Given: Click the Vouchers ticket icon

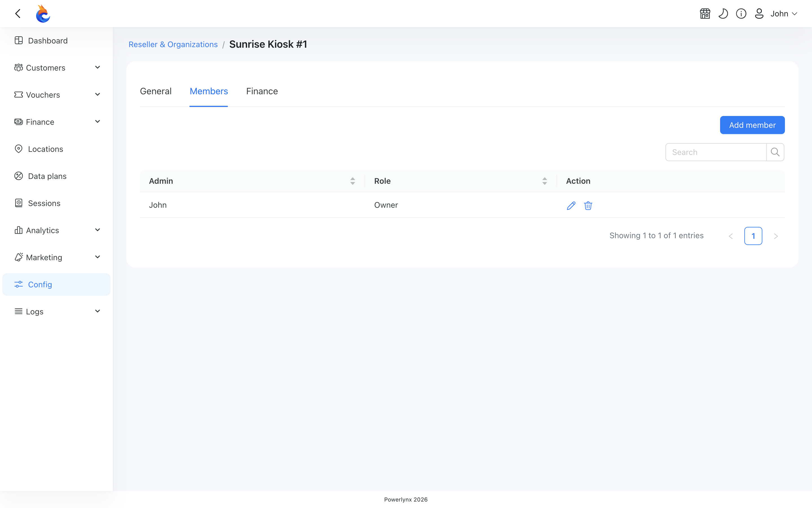Looking at the screenshot, I should coord(18,95).
